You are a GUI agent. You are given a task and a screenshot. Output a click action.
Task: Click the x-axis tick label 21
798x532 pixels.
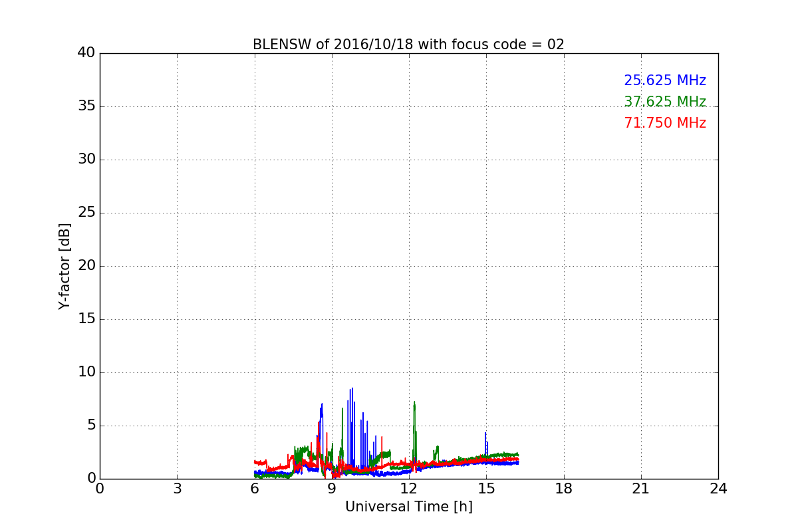tap(641, 489)
